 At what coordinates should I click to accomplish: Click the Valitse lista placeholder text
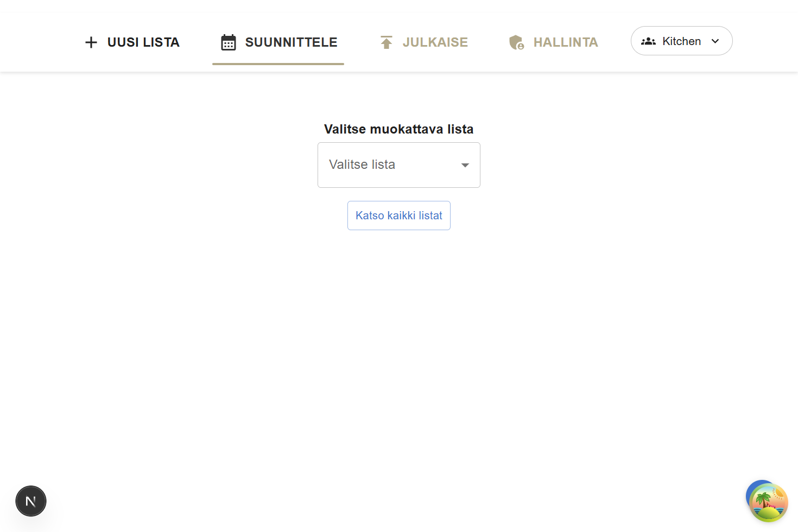click(362, 164)
